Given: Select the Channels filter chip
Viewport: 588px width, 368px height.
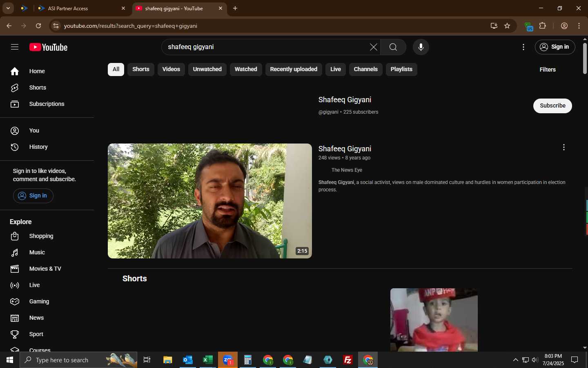Looking at the screenshot, I should 366,70.
